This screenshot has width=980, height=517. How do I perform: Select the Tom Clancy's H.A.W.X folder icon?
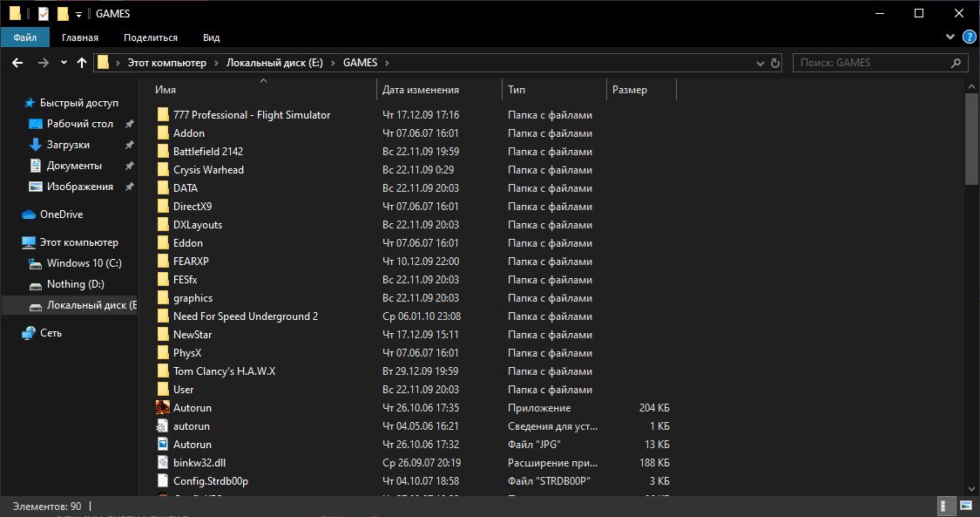(163, 371)
